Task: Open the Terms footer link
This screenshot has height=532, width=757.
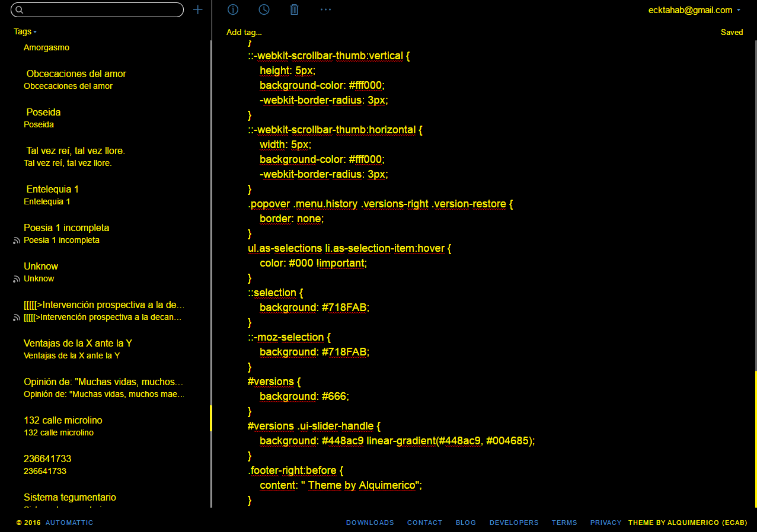Action: [x=564, y=523]
